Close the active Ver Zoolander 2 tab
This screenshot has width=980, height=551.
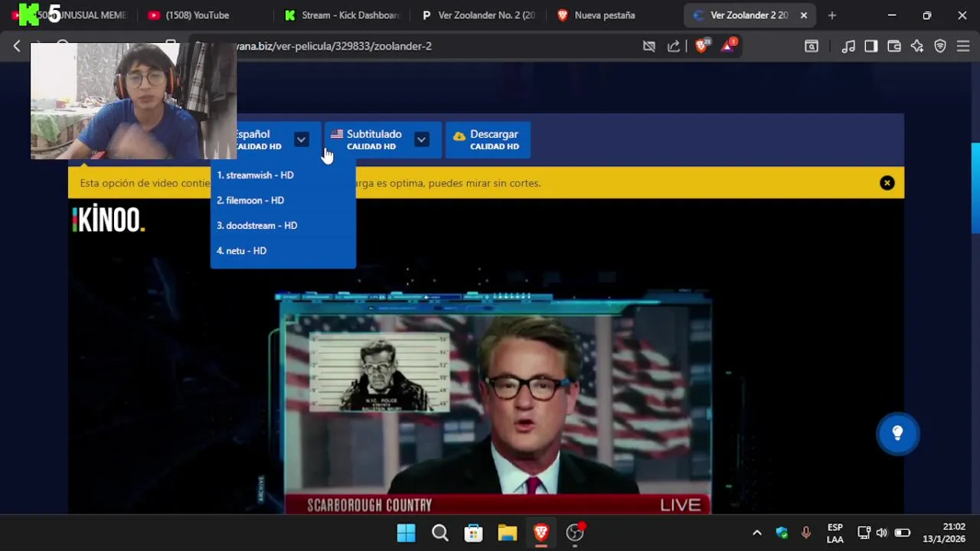click(804, 15)
